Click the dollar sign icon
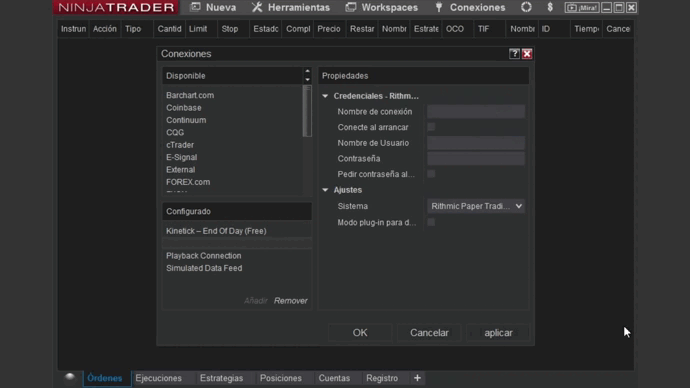 pyautogui.click(x=550, y=7)
